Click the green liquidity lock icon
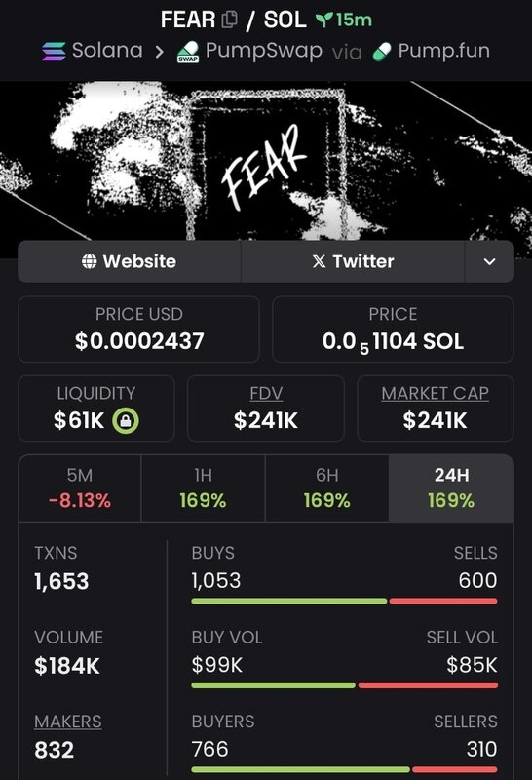This screenshot has height=780, width=532. (x=126, y=421)
